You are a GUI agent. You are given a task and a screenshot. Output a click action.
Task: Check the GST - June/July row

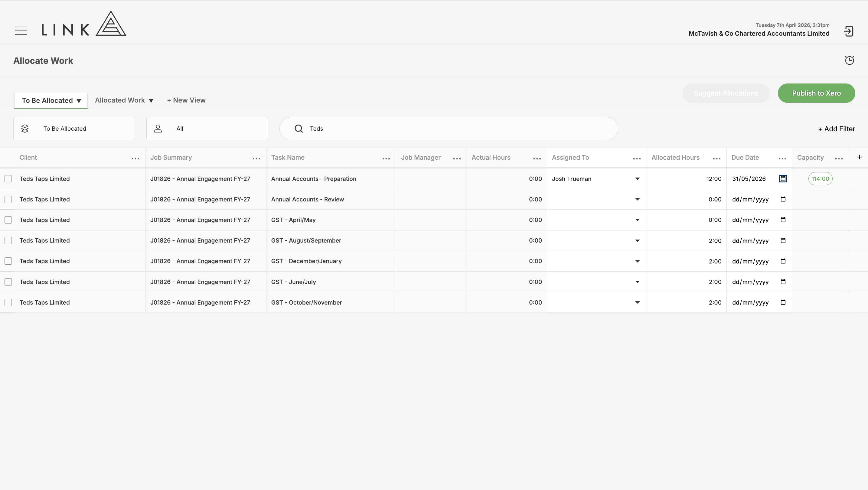coord(8,282)
